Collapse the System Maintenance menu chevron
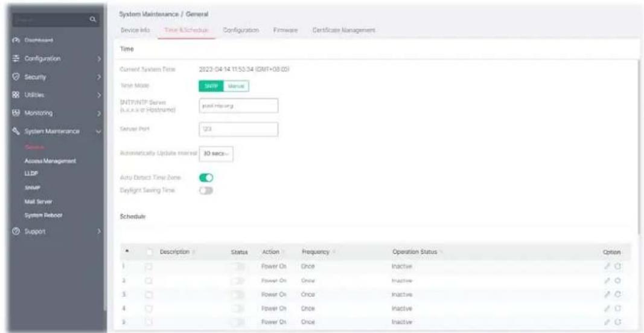 tap(99, 132)
